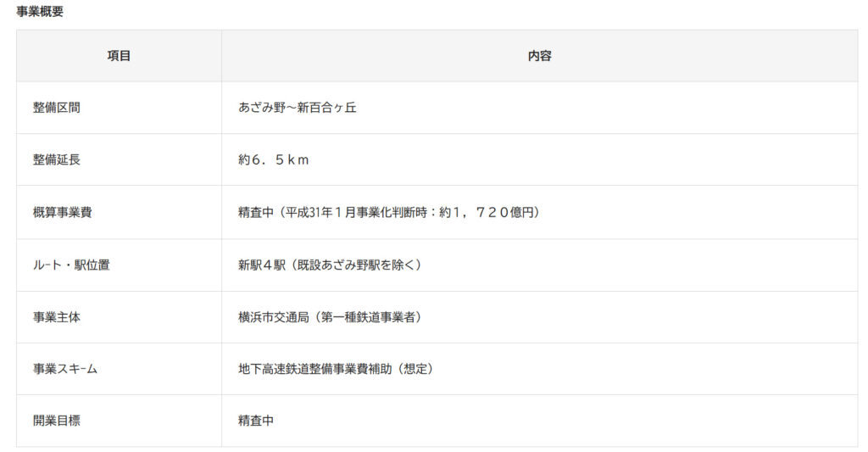868x452 pixels.
Task: Select the 概算事業費 row label
Action: (x=63, y=212)
